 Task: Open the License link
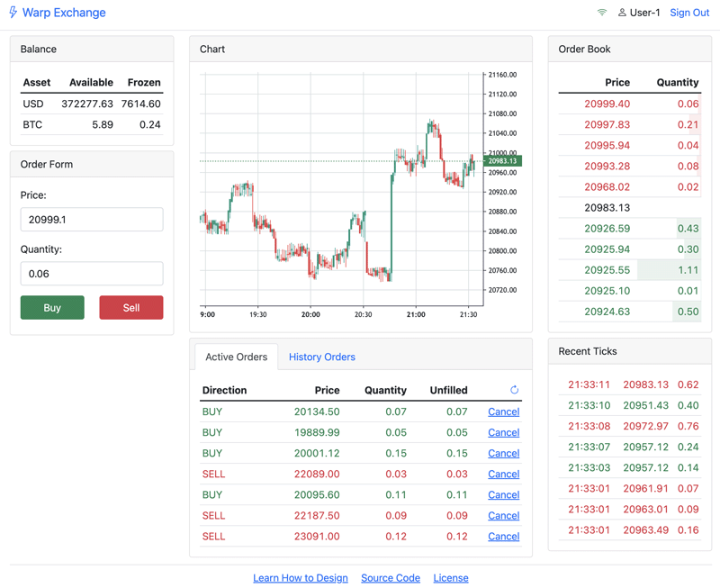pos(451,578)
